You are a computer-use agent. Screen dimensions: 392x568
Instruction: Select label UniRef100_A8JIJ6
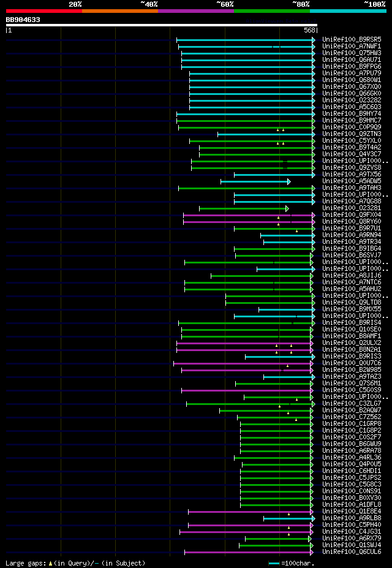click(352, 275)
